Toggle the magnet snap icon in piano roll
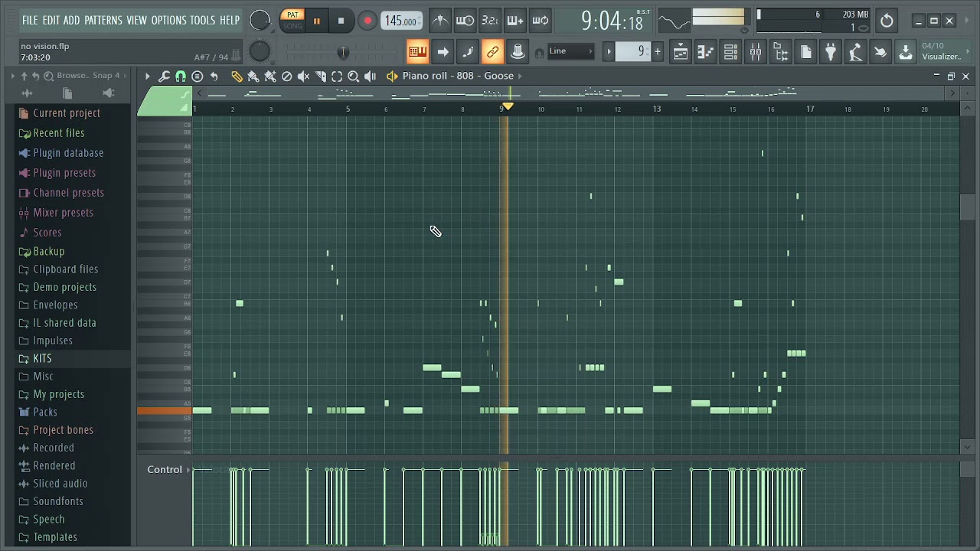 click(x=181, y=76)
